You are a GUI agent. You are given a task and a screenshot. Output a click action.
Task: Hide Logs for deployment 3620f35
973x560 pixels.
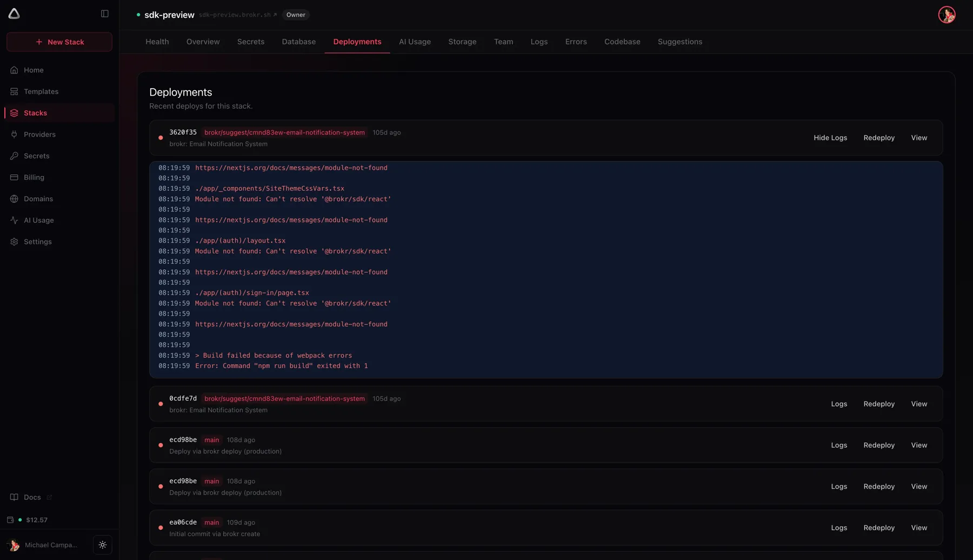tap(830, 138)
